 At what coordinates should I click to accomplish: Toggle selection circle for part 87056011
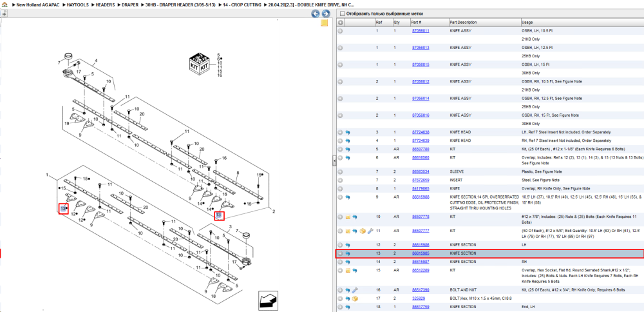(340, 31)
